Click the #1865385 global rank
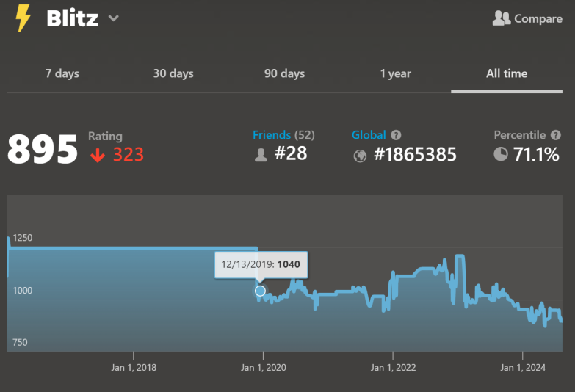This screenshot has height=392, width=575. (x=415, y=154)
